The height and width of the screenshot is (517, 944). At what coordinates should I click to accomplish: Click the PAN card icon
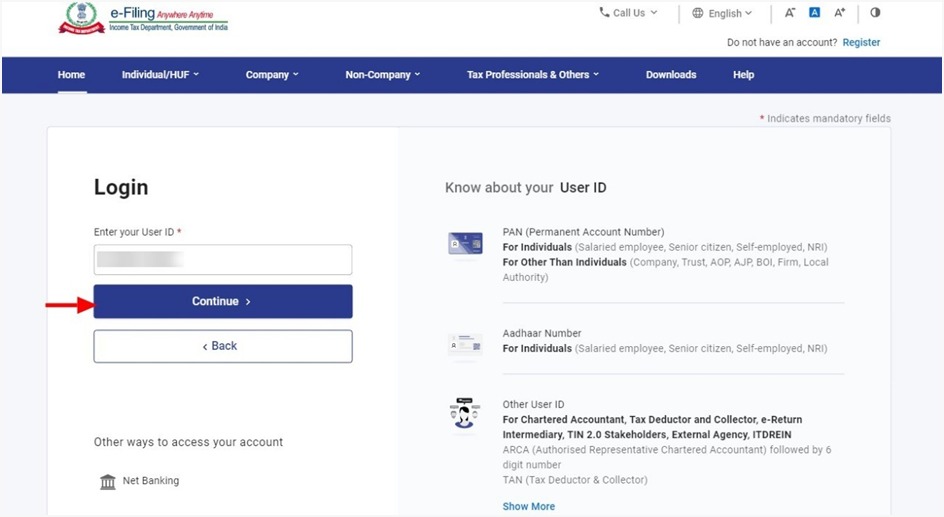pos(465,243)
